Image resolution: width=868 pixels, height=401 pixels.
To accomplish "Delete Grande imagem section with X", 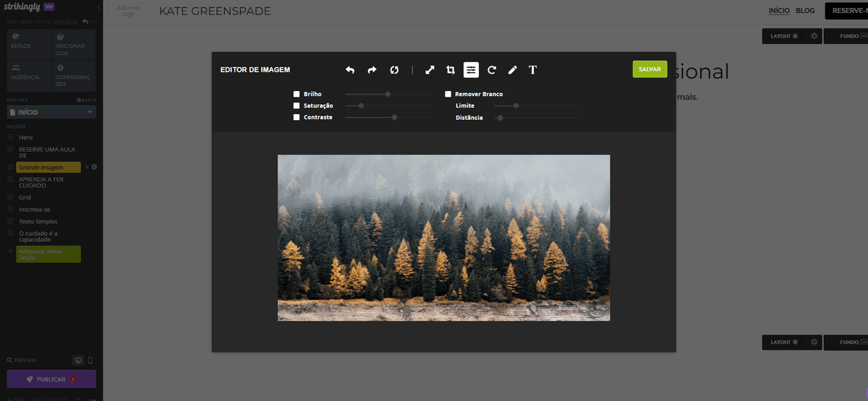I will coord(87,167).
